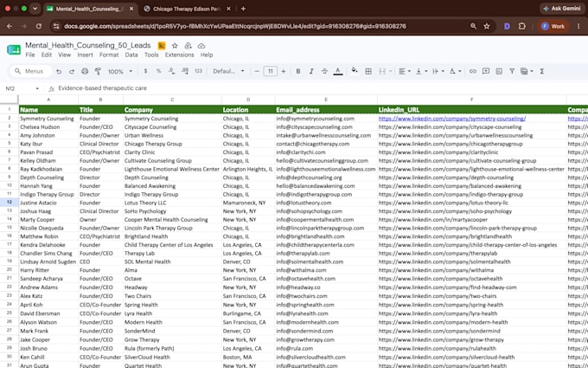588x368 pixels.
Task: Select row 12 header
Action: click(9, 203)
